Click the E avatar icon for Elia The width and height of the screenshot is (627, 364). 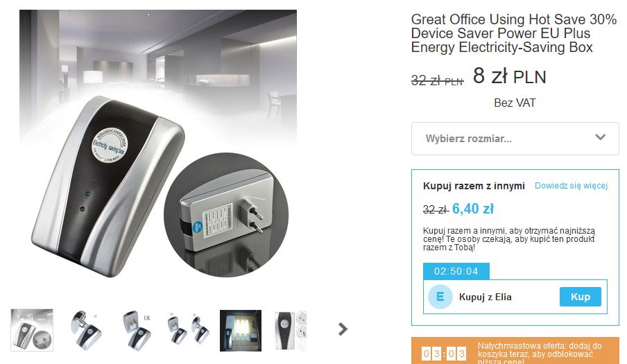[x=440, y=297]
